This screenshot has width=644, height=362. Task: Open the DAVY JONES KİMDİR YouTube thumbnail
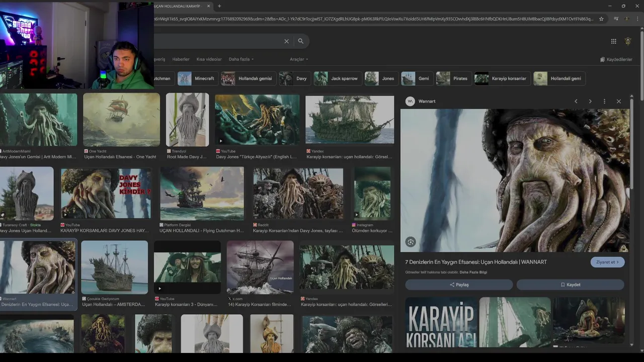(x=106, y=193)
